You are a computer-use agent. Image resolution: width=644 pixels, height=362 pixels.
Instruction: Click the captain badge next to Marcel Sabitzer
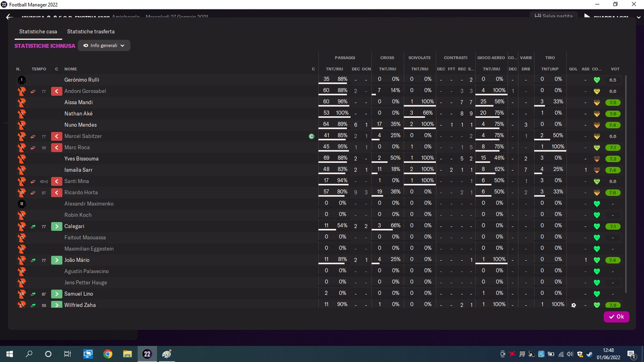click(311, 136)
